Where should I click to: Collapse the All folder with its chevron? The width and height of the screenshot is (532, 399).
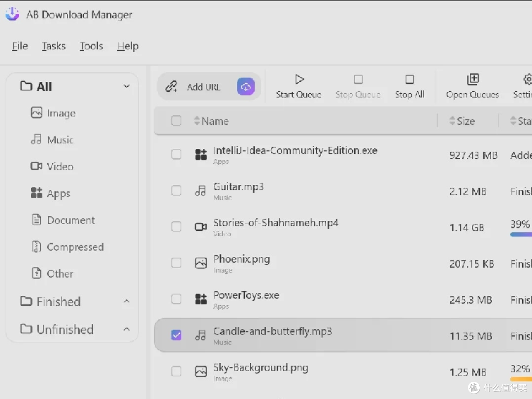pyautogui.click(x=127, y=86)
